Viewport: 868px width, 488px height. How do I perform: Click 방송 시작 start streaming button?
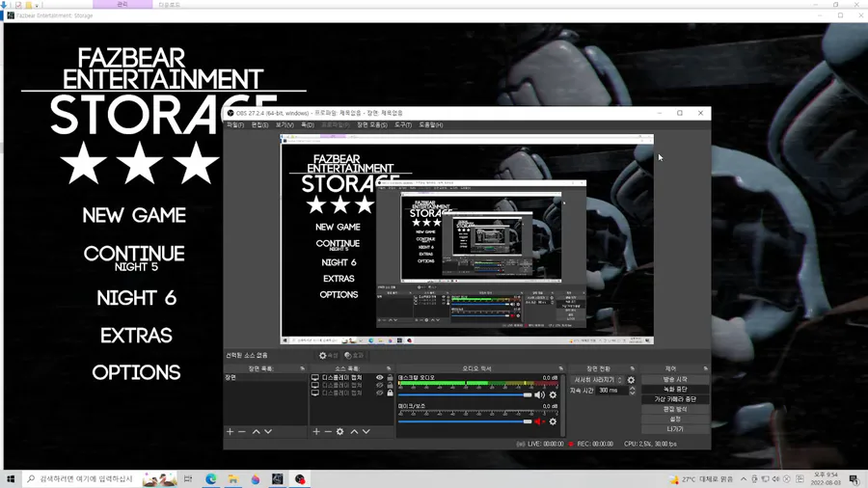pos(675,380)
